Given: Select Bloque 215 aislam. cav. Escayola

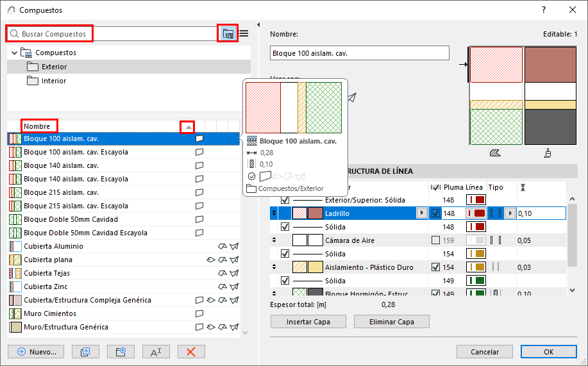Looking at the screenshot, I should (123, 206).
